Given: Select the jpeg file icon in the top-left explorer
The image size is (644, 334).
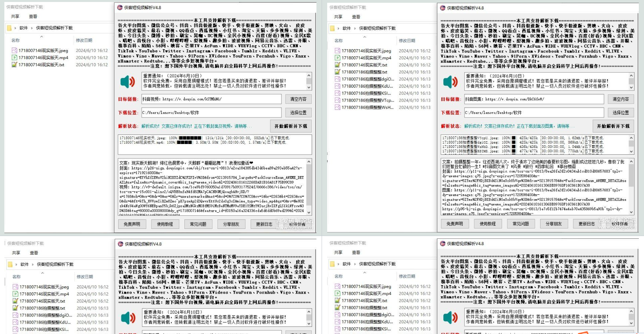Looking at the screenshot, I should [15, 50].
